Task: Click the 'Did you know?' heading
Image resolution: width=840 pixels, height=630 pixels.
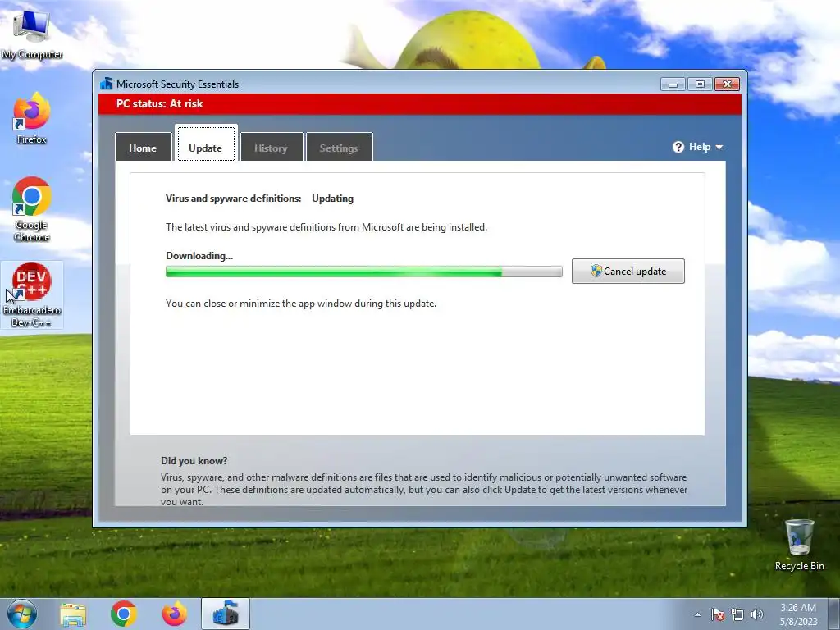Action: coord(194,461)
